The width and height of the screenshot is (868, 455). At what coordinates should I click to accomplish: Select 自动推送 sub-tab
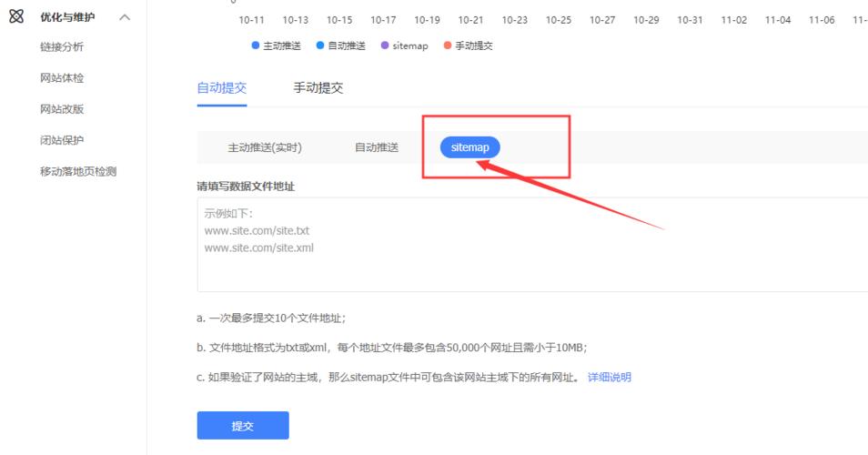pos(377,147)
